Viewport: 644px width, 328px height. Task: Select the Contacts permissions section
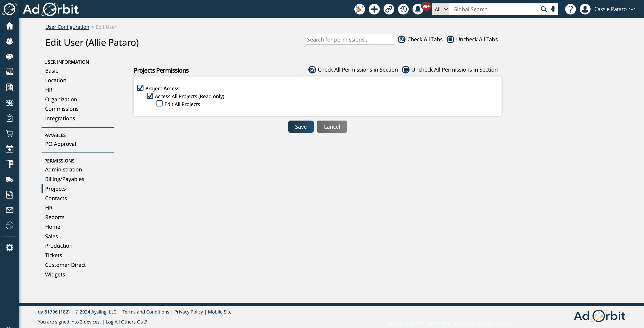click(x=56, y=198)
